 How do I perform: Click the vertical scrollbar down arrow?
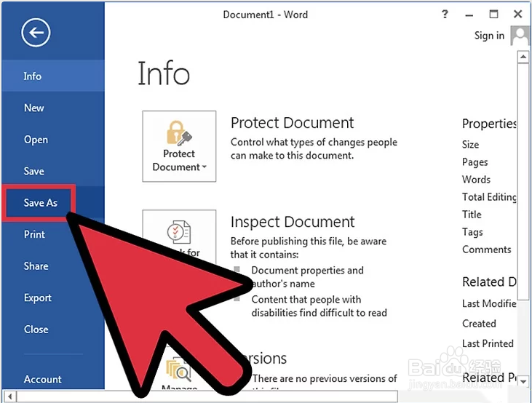click(523, 381)
